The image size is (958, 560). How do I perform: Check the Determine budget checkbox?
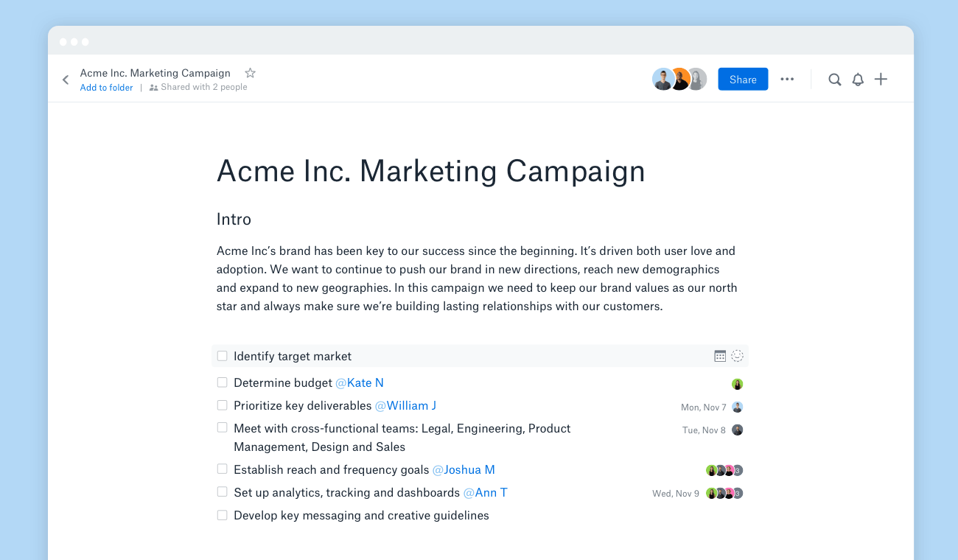[x=222, y=382]
